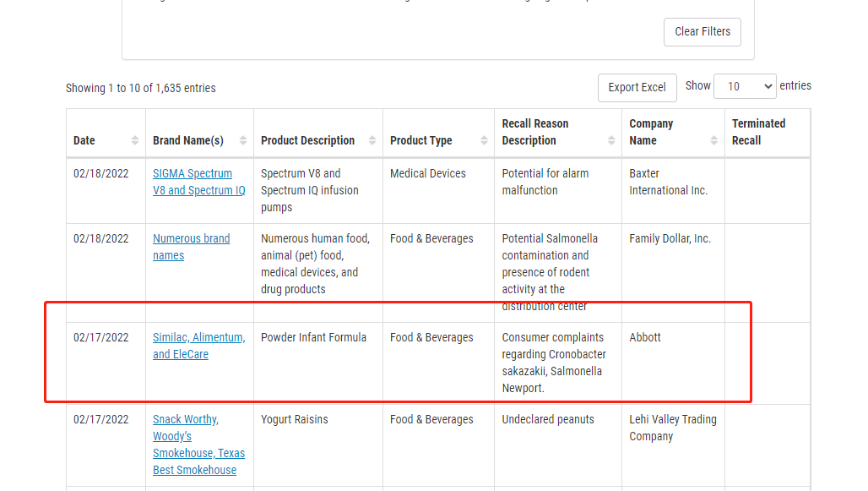Select the 'Showing 1 to 10 of 1,635 entries' text
The height and width of the screenshot is (491, 868).
coord(141,88)
